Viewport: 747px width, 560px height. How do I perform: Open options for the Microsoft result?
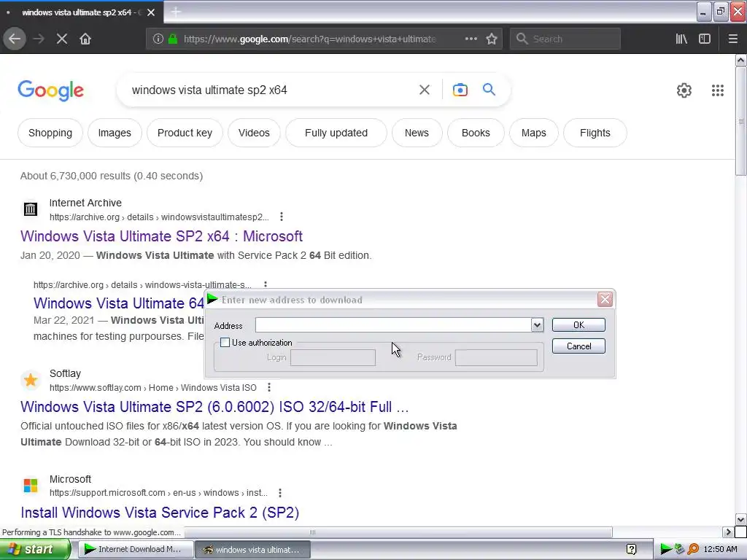point(280,492)
